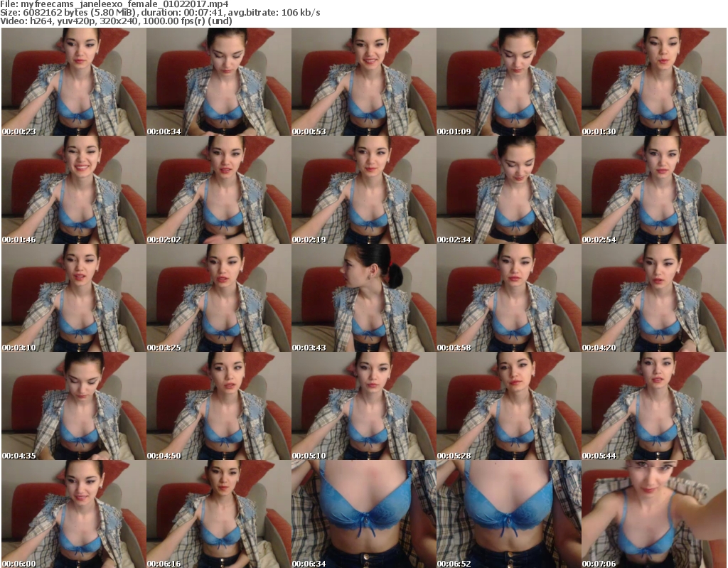The height and width of the screenshot is (568, 728).
Task: Click the thumbnail at 00:01:30
Action: pyautogui.click(x=654, y=82)
